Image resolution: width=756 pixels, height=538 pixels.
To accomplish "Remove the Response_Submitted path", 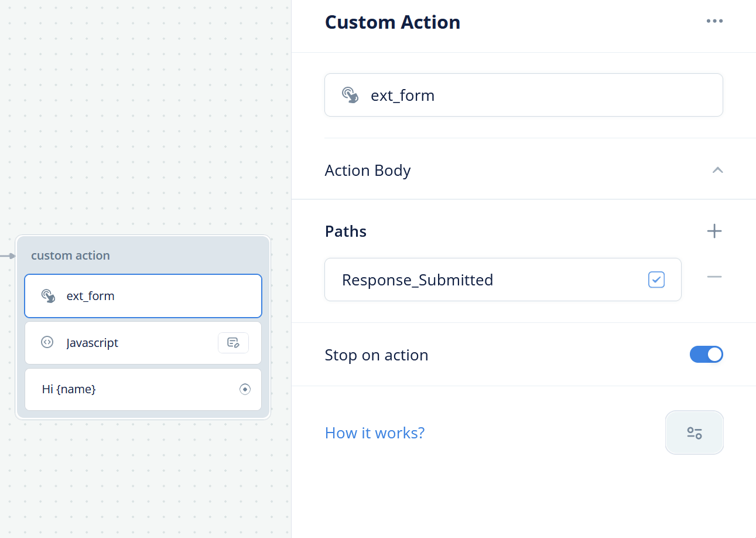I will click(x=714, y=277).
